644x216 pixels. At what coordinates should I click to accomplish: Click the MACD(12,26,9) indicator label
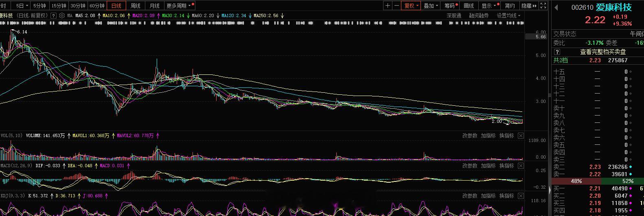coord(17,166)
